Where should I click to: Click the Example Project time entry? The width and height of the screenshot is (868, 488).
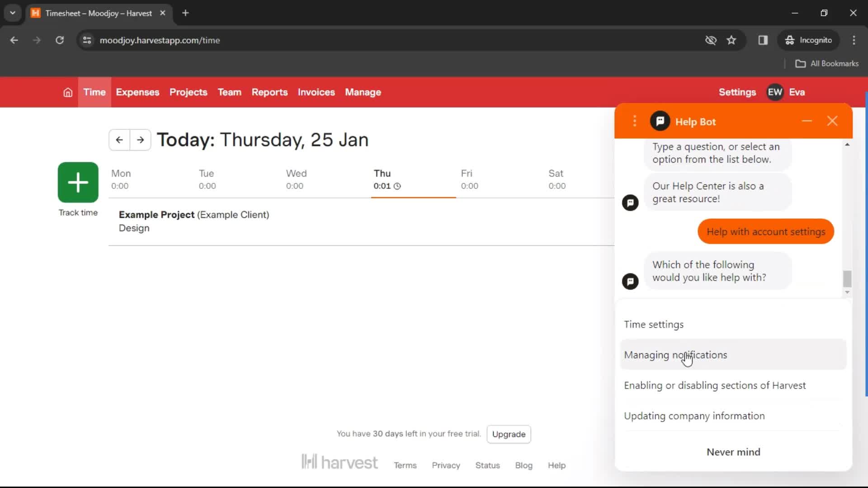tap(361, 221)
